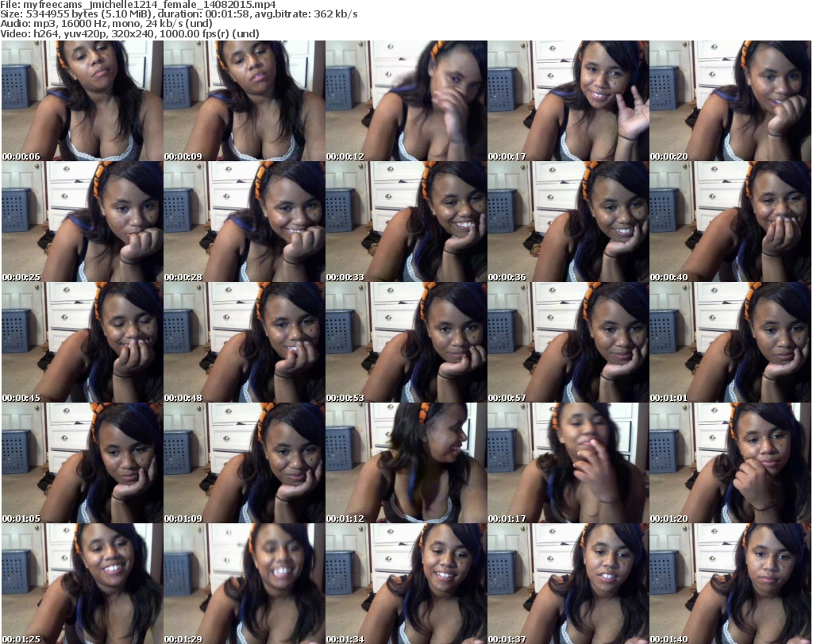Choose the last thumbnail, 00:01:40
Screen dimensions: 813x644
(x=730, y=584)
